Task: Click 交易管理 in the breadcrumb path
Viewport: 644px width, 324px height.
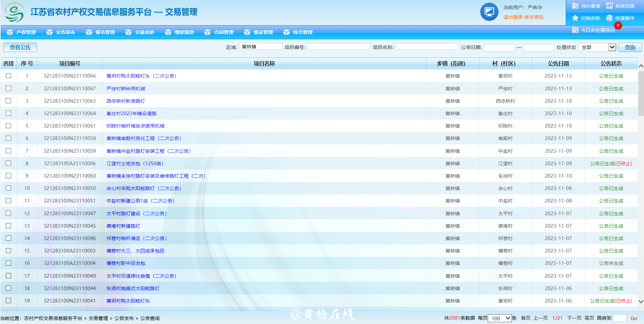Action: [x=98, y=318]
